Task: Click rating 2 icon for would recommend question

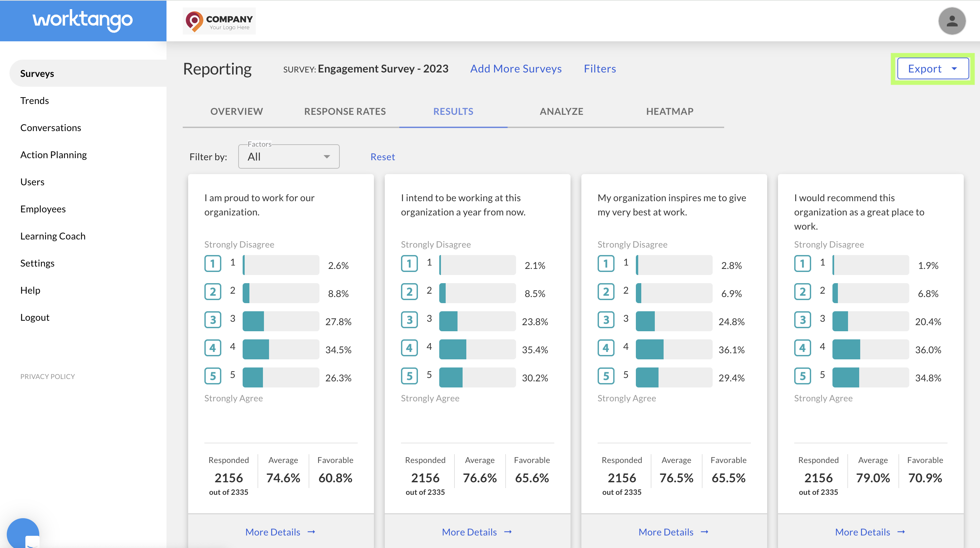Action: [803, 292]
